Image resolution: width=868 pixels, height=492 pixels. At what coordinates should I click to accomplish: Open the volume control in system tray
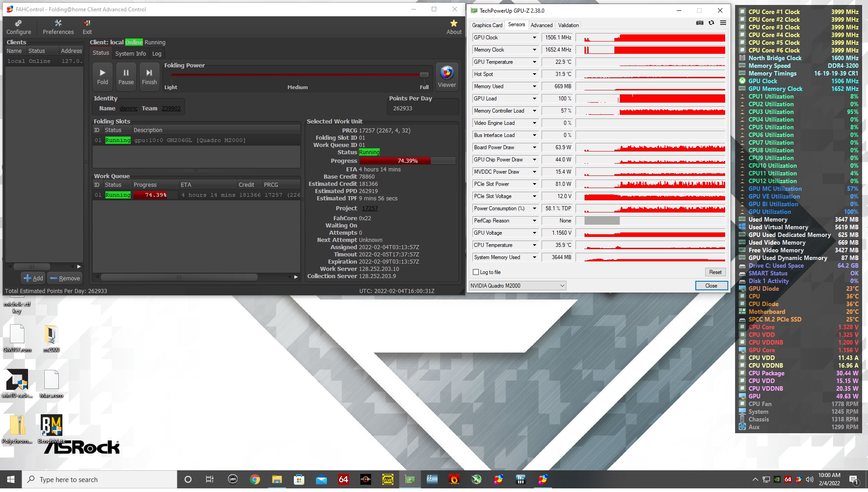[x=809, y=479]
